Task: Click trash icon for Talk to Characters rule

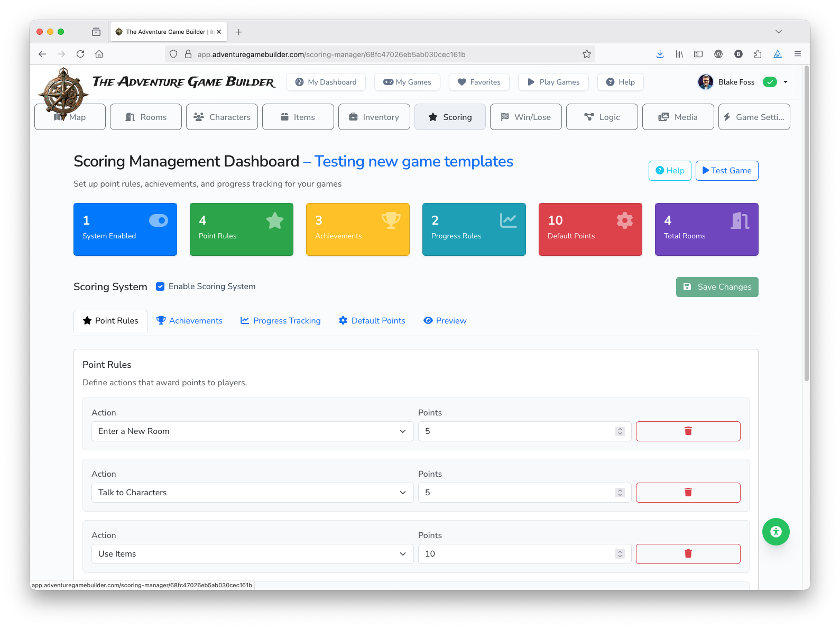Action: (688, 493)
